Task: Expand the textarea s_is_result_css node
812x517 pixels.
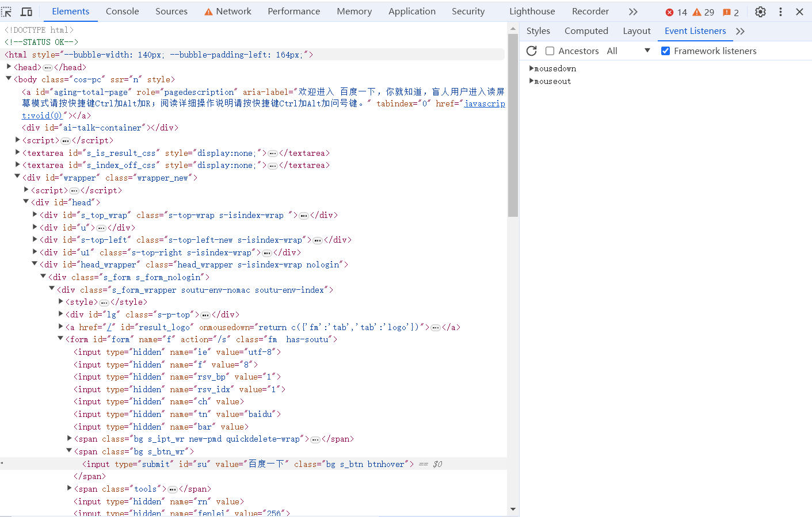Action: pyautogui.click(x=17, y=152)
